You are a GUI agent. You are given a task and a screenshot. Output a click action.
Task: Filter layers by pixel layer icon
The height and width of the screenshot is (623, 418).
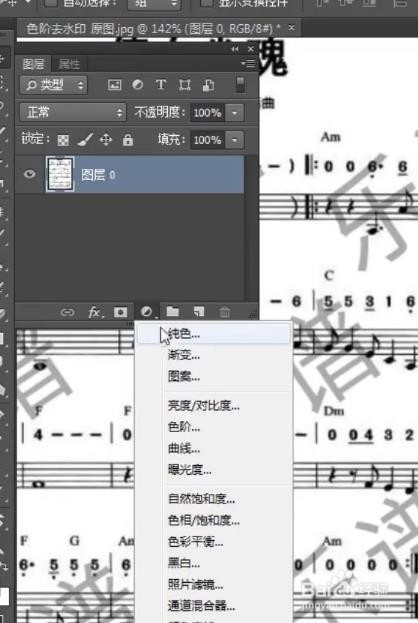(x=114, y=85)
